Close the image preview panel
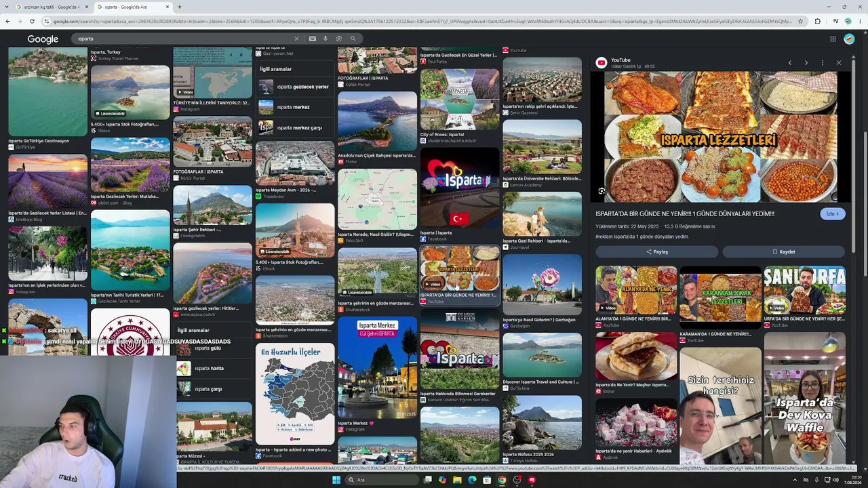Viewport: 868px width, 488px height. point(838,62)
